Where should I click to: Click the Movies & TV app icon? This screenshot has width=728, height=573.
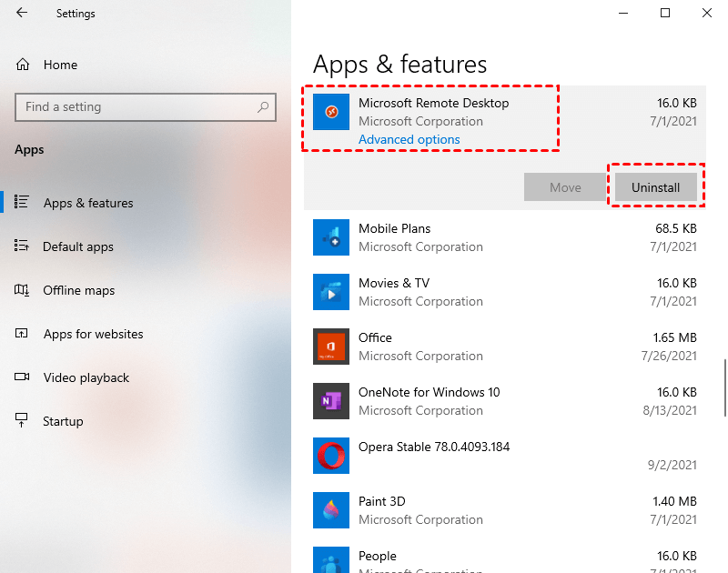[x=331, y=292]
